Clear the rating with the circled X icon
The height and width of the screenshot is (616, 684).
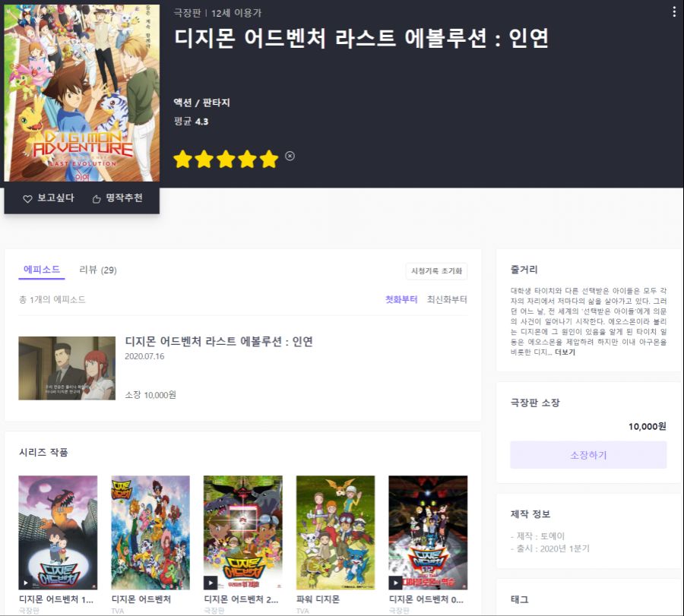[290, 156]
